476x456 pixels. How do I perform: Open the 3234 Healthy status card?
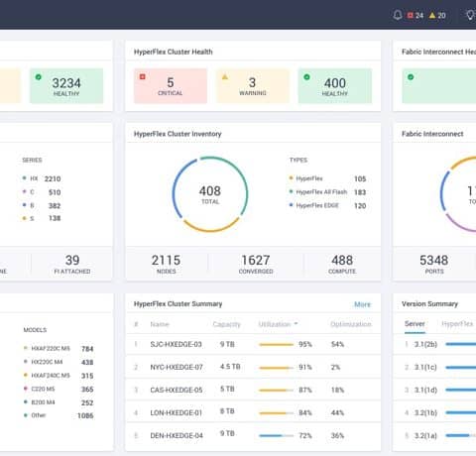(66, 86)
